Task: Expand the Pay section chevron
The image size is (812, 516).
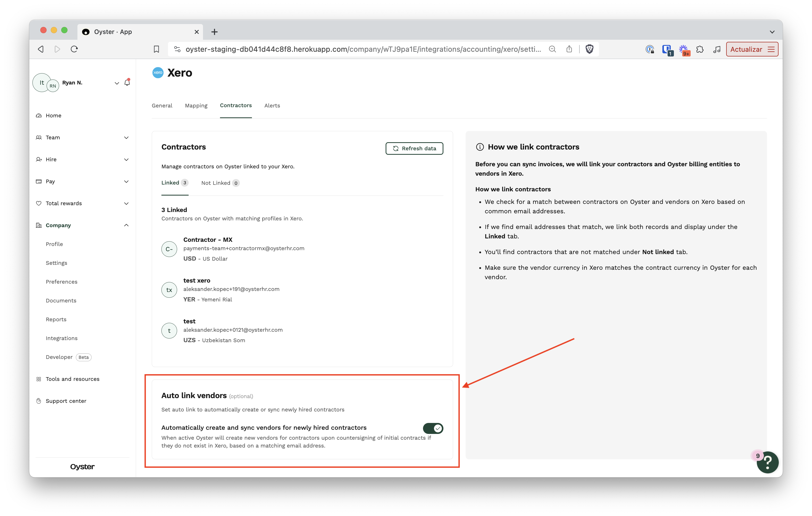Action: (x=126, y=181)
